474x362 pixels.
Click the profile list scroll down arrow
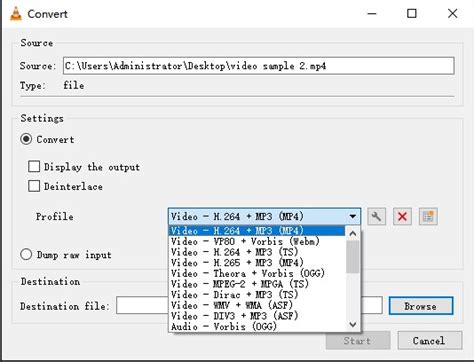(353, 324)
